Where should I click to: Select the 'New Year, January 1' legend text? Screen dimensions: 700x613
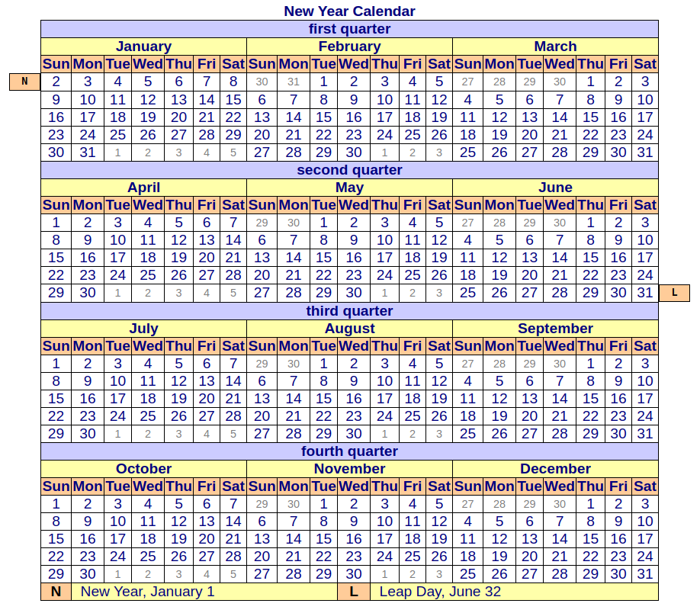(x=147, y=592)
